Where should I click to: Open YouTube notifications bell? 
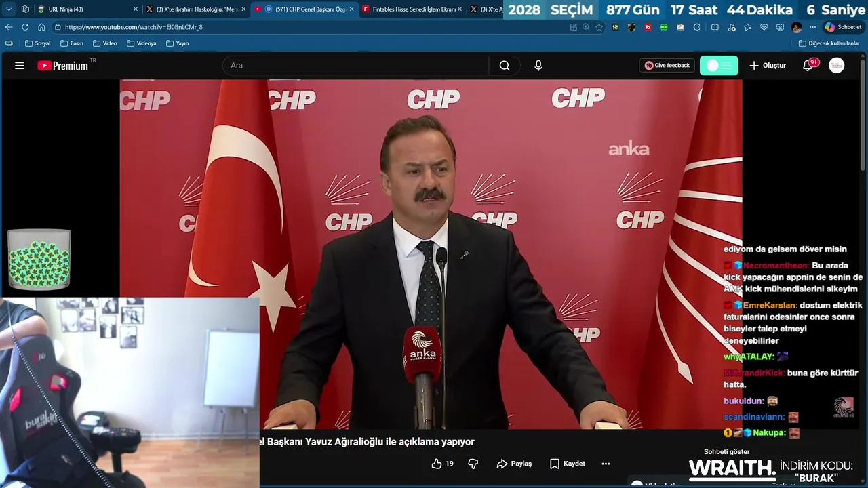(808, 66)
